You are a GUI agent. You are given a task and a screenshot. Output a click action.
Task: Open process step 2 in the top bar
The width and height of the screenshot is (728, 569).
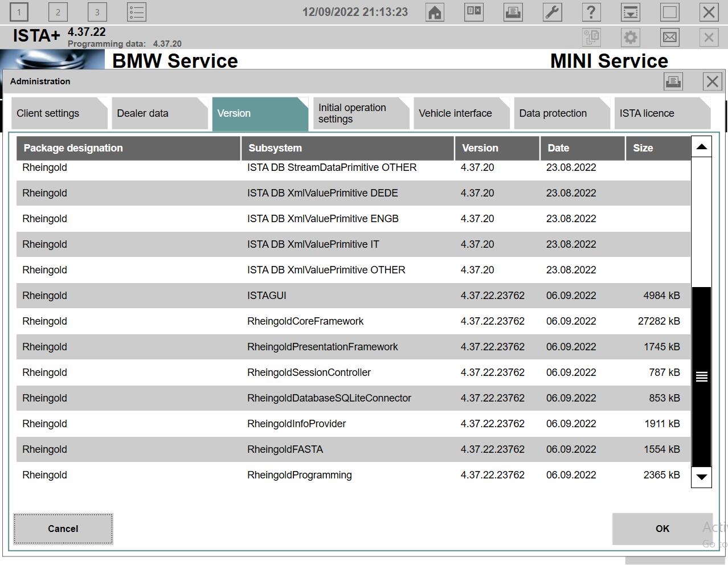coord(58,12)
